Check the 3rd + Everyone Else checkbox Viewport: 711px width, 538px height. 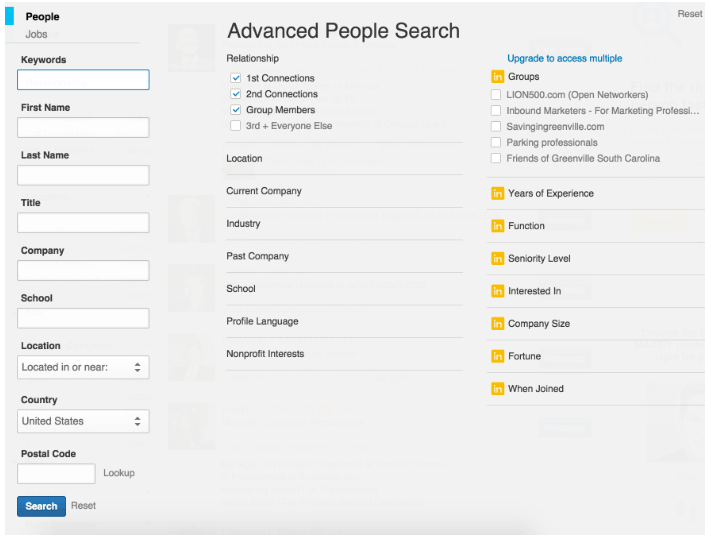(235, 126)
